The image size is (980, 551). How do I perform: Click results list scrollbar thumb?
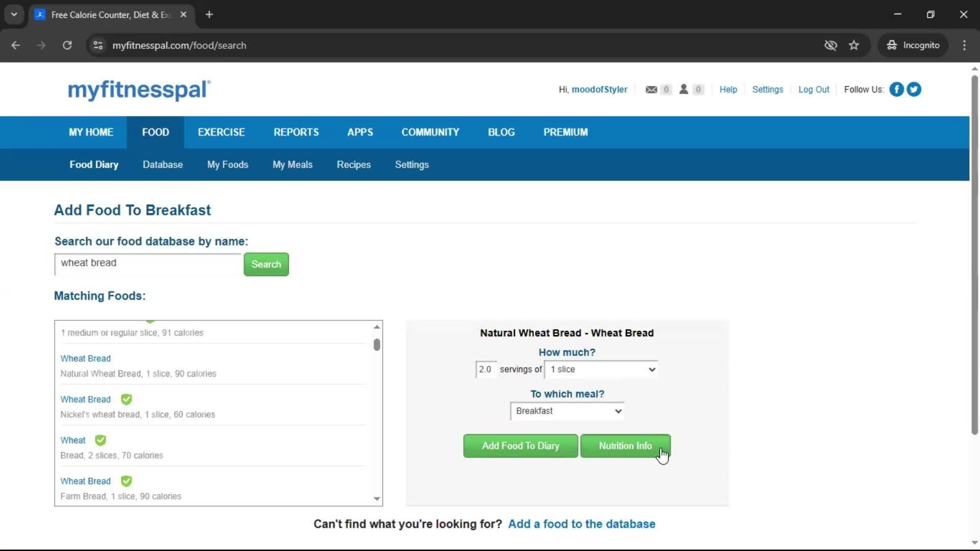click(377, 345)
